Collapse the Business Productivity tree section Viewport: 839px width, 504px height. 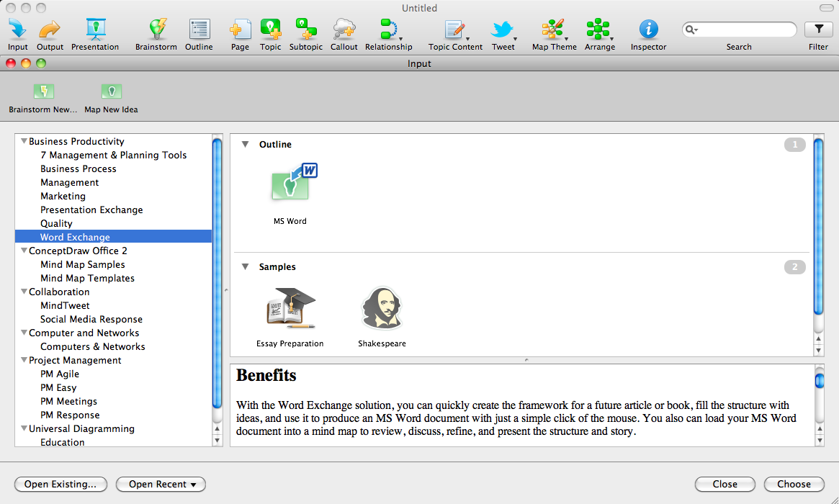[x=24, y=141]
